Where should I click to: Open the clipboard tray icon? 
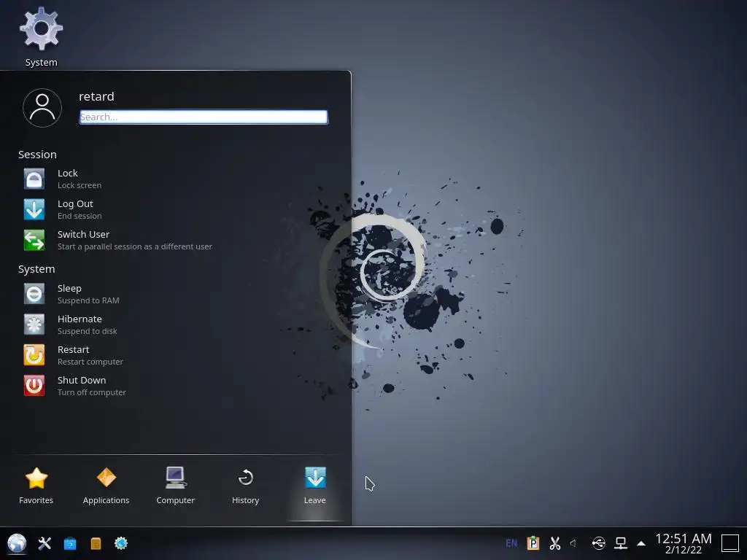click(533, 543)
